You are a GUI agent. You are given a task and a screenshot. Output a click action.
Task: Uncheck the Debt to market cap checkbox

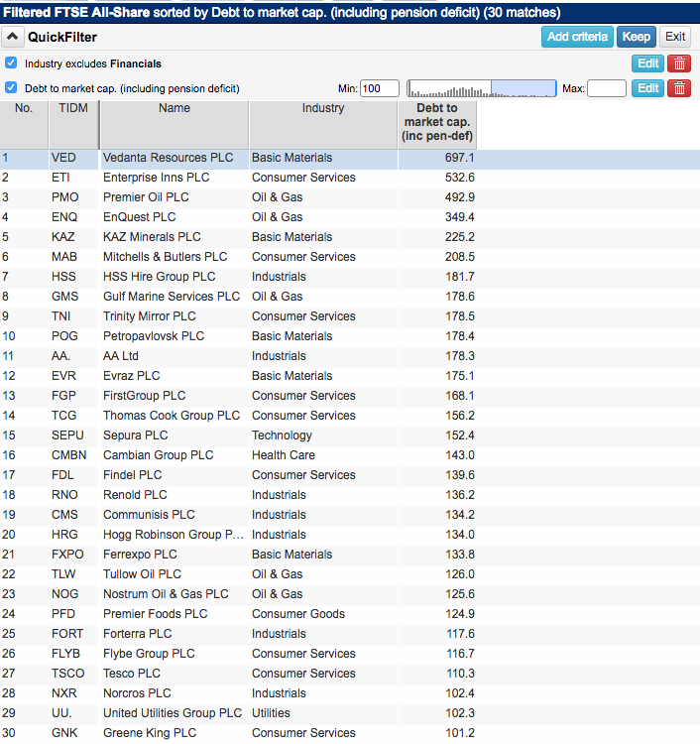[11, 87]
